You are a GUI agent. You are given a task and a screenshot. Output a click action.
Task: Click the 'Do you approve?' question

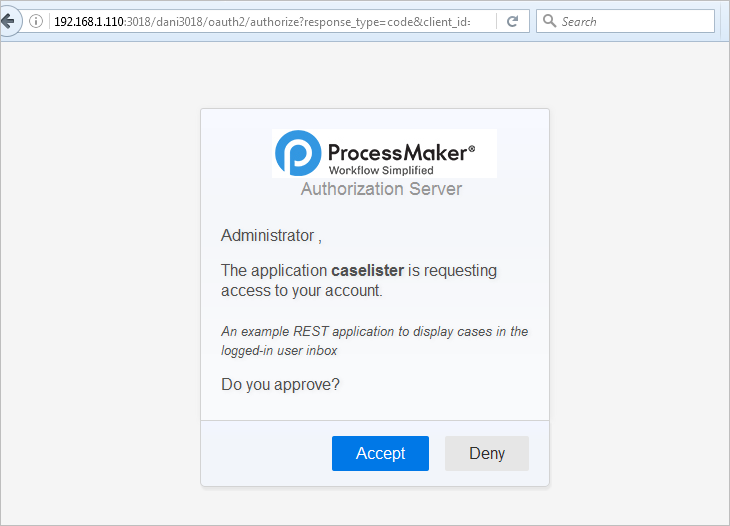point(280,384)
